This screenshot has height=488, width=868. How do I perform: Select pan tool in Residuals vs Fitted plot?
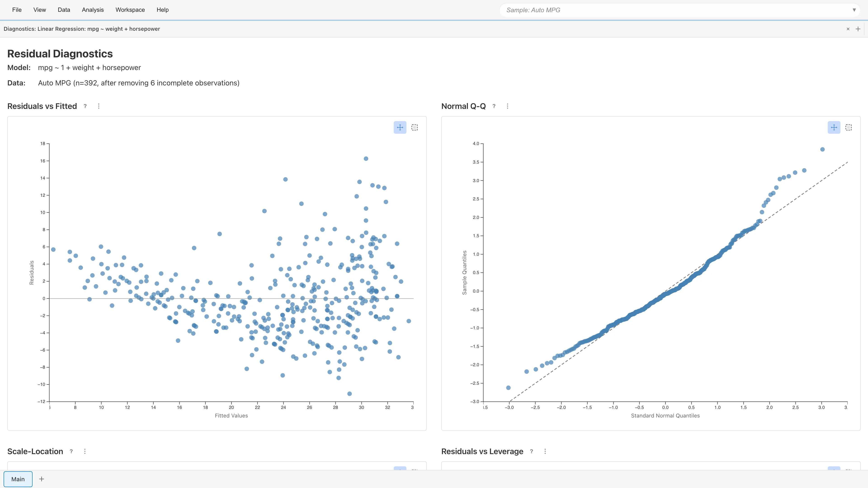tap(400, 127)
